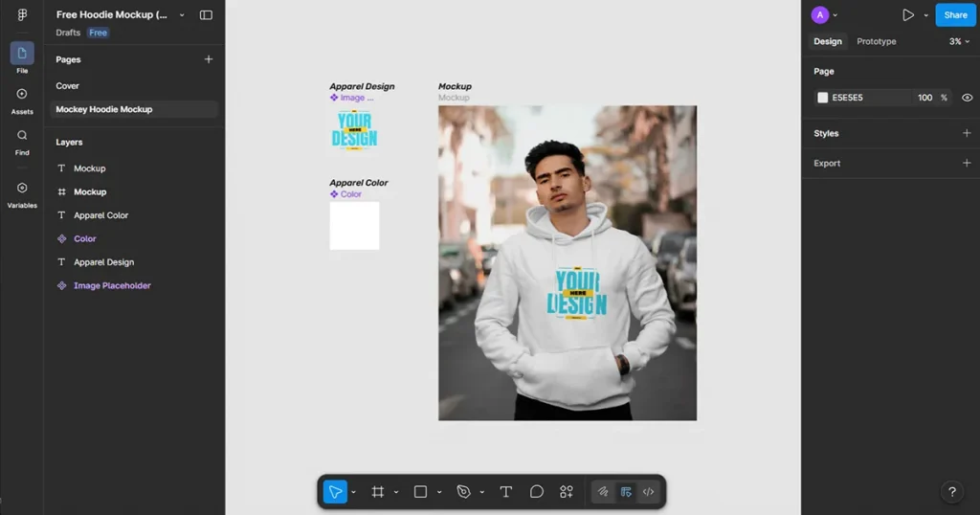Click the gray Mockup frame label
Image resolution: width=980 pixels, height=515 pixels.
point(454,98)
